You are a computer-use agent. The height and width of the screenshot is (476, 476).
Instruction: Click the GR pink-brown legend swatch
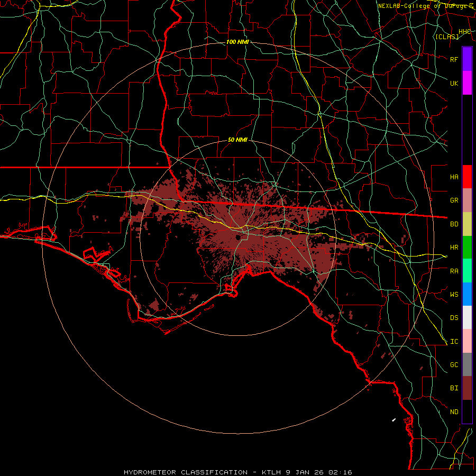[x=467, y=200]
